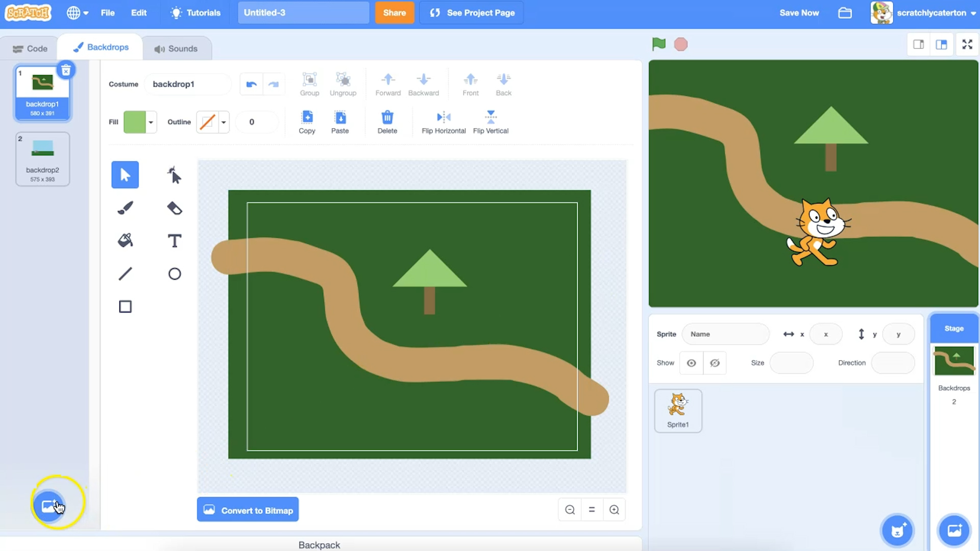Click the Undo arrow

coord(251,84)
